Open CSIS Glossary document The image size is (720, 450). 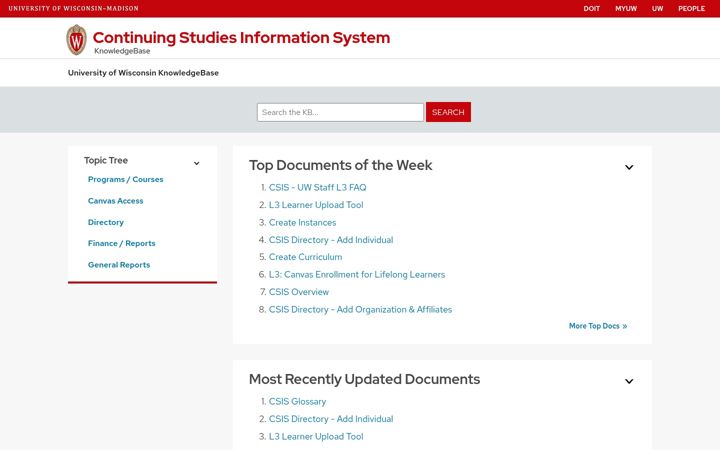(x=298, y=401)
